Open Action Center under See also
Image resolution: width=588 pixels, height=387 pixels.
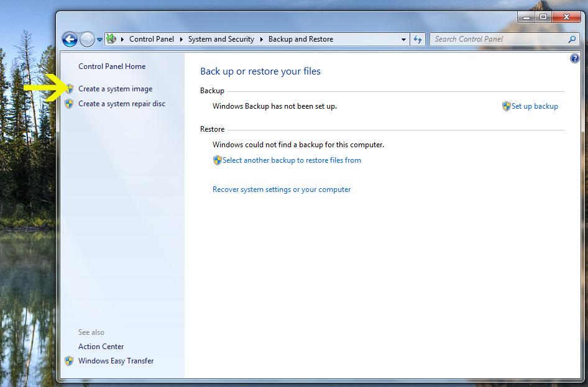[x=101, y=347]
